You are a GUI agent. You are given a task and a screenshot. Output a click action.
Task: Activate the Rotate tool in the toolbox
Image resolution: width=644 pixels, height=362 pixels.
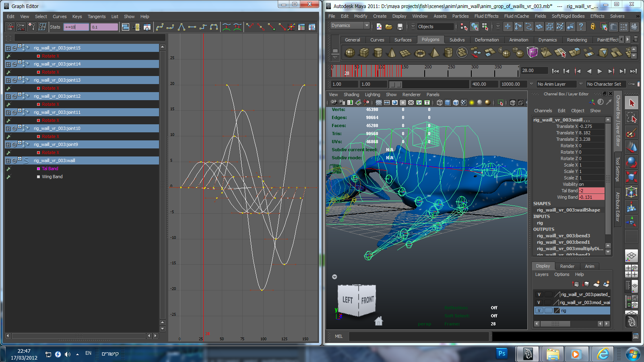click(631, 162)
